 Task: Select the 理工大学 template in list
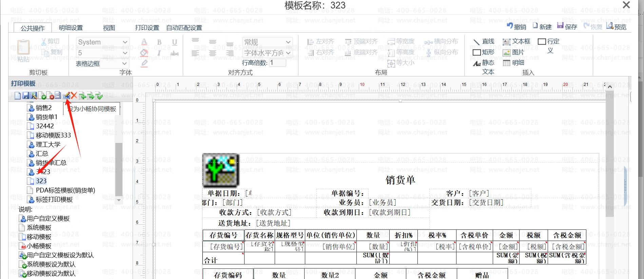click(x=48, y=145)
